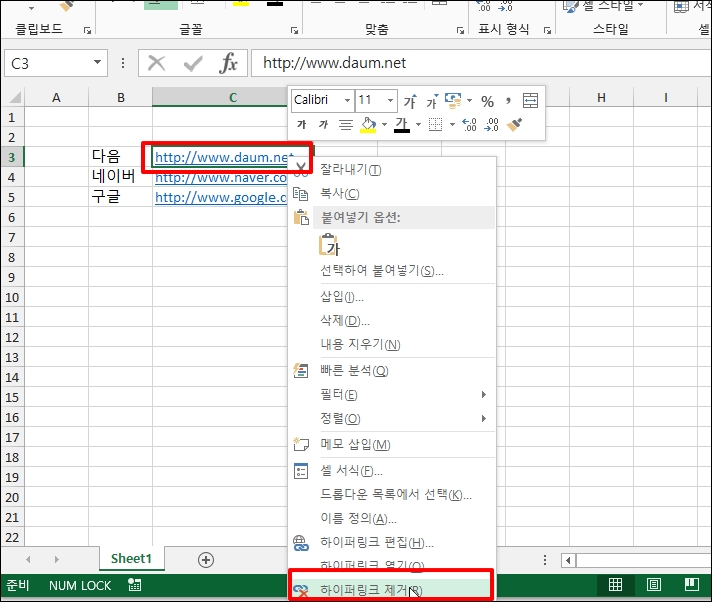Choose 삽입(I)... from context menu
This screenshot has height=602, width=712.
coord(392,297)
